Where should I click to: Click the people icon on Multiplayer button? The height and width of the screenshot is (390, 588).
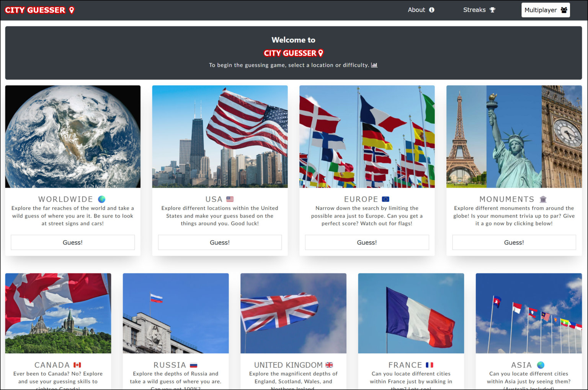click(562, 10)
